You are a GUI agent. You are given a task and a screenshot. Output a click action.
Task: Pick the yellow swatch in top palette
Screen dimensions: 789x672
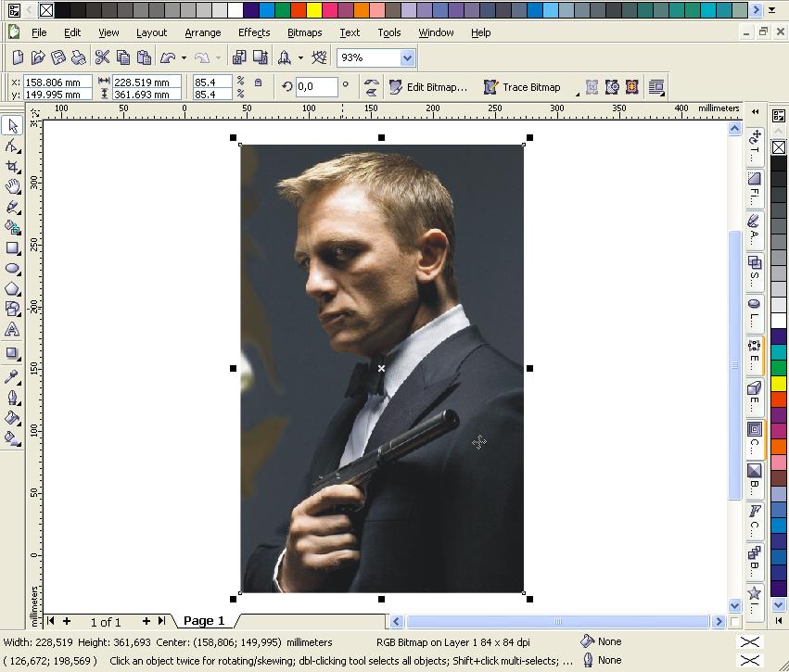(x=314, y=10)
